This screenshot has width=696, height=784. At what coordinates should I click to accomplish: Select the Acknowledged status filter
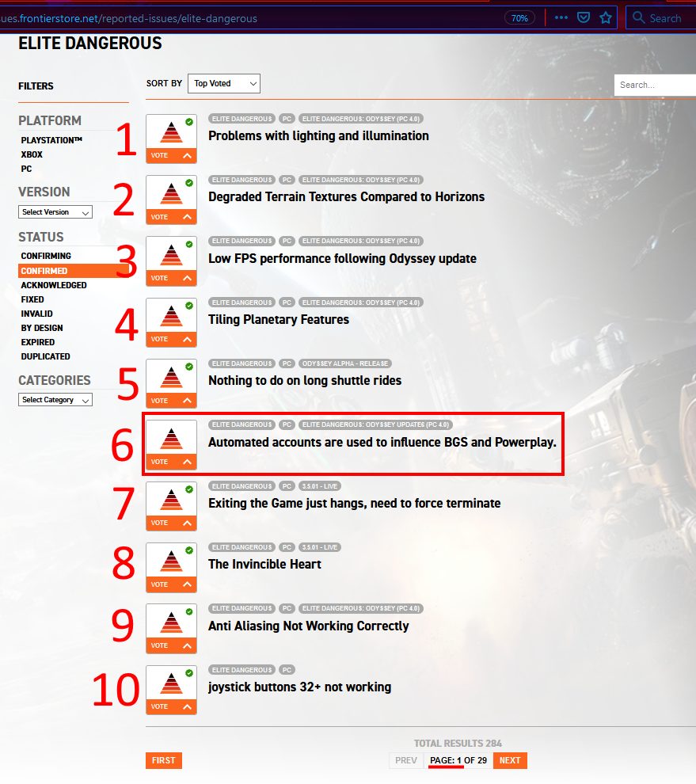click(x=54, y=285)
